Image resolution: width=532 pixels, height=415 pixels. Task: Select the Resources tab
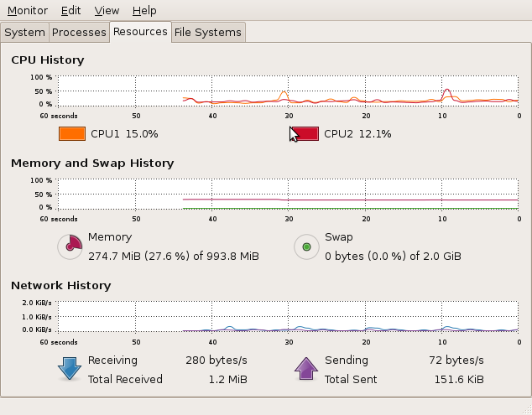140,32
